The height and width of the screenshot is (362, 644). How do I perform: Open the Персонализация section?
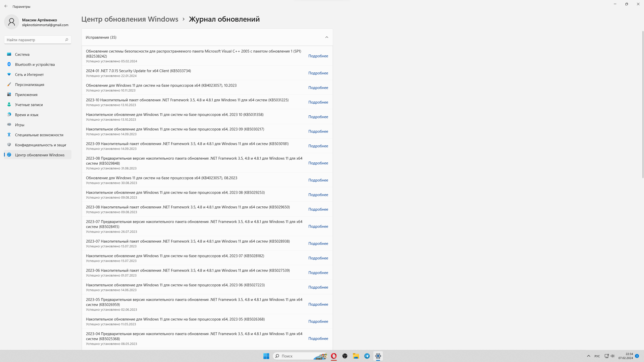click(38, 84)
